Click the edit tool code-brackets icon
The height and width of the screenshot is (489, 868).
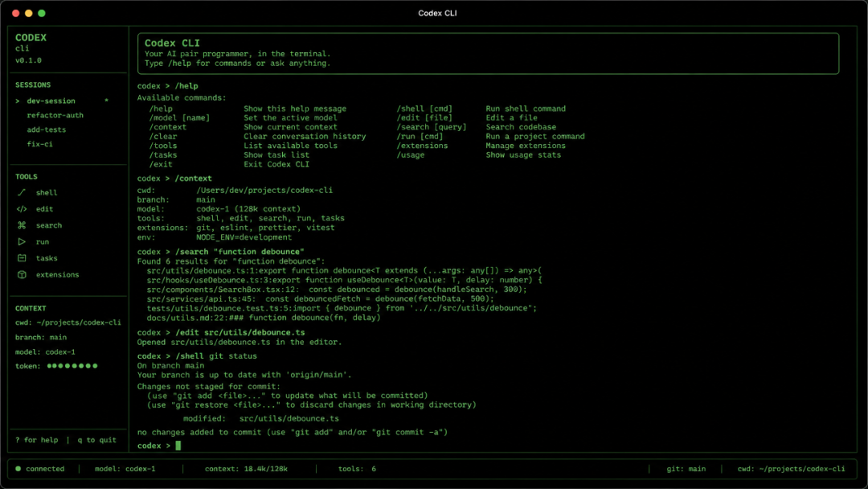[22, 209]
